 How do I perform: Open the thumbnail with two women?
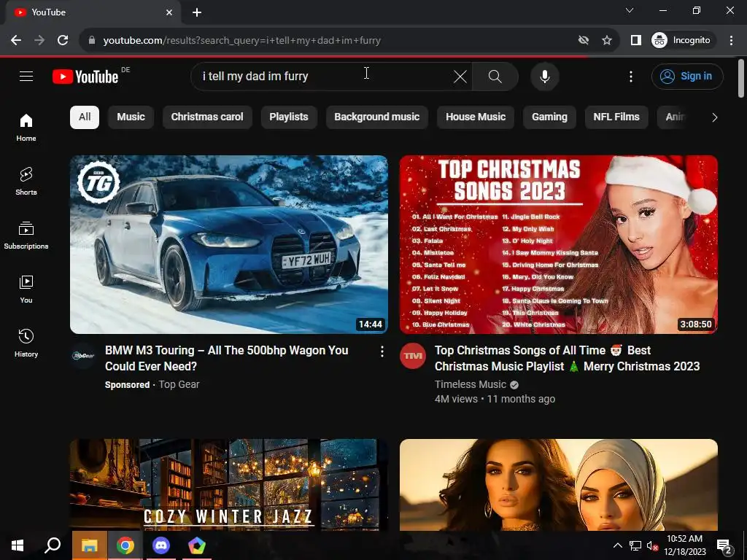pyautogui.click(x=558, y=485)
